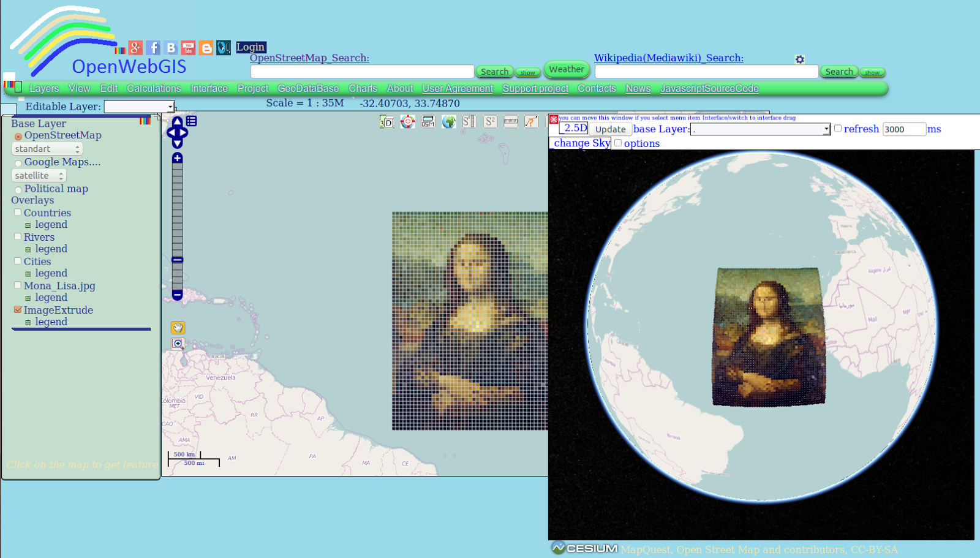Click the S ruler measurement icon
The width and height of the screenshot is (980, 558).
[x=469, y=122]
